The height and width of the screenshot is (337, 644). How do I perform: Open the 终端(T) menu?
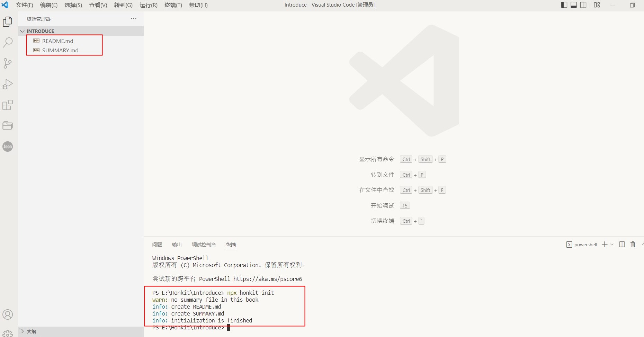[173, 5]
